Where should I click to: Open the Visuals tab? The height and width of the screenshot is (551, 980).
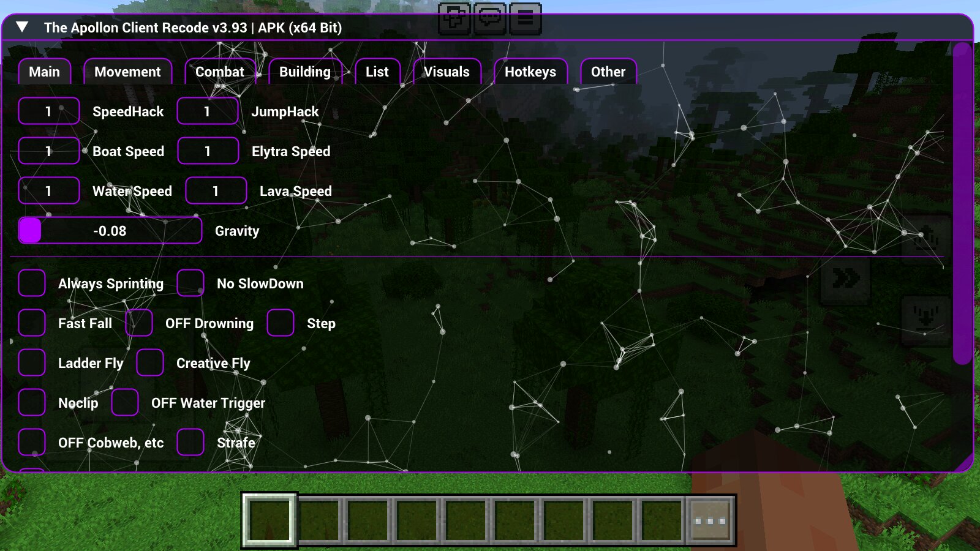click(447, 72)
